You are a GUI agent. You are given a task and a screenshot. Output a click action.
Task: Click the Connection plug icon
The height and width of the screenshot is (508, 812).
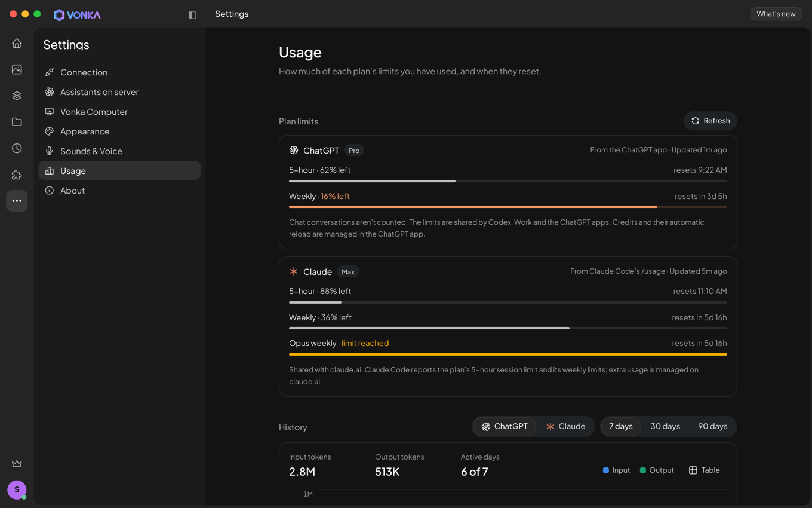point(50,72)
